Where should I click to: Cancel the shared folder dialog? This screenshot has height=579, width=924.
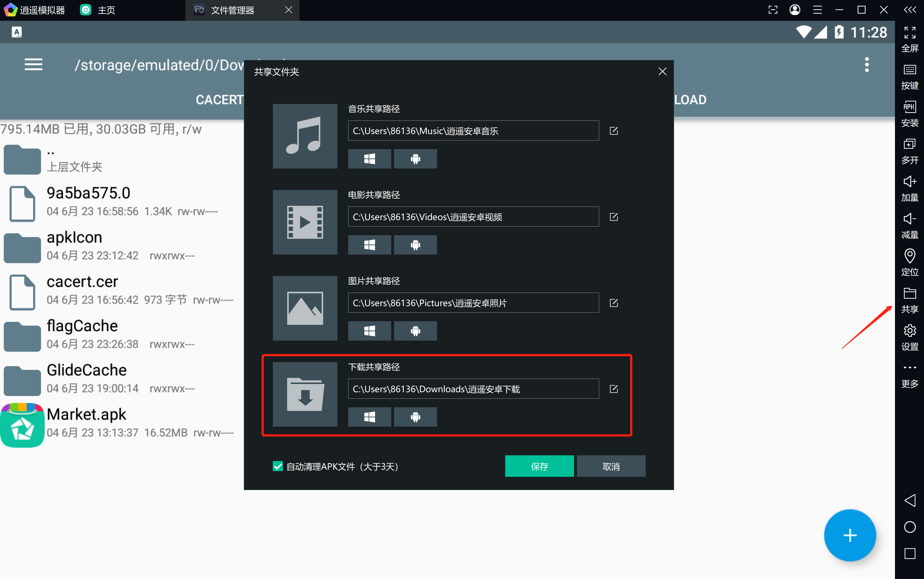tap(611, 466)
